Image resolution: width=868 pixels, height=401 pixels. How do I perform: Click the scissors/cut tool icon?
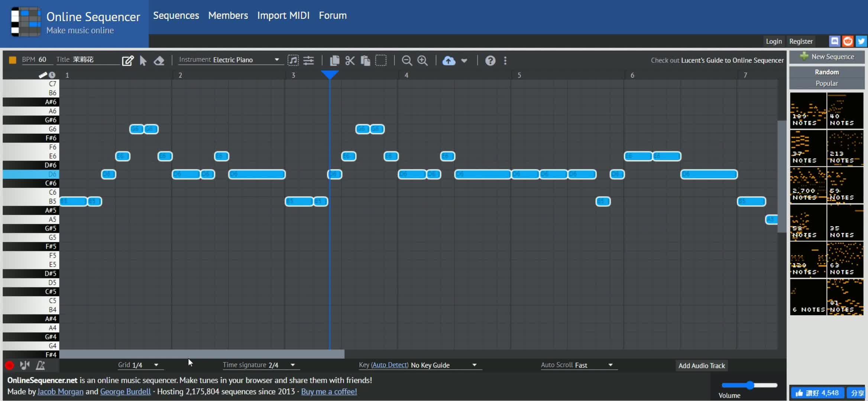(x=349, y=60)
